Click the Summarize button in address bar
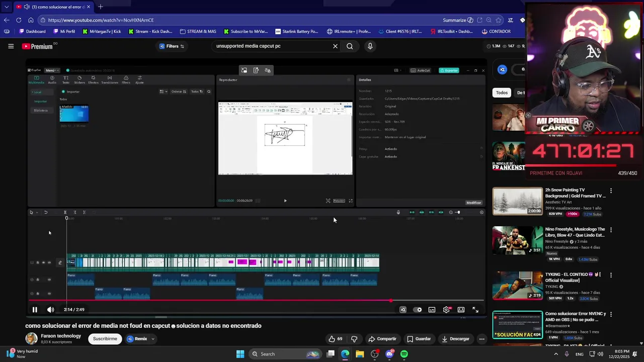This screenshot has width=644, height=362. tap(458, 20)
